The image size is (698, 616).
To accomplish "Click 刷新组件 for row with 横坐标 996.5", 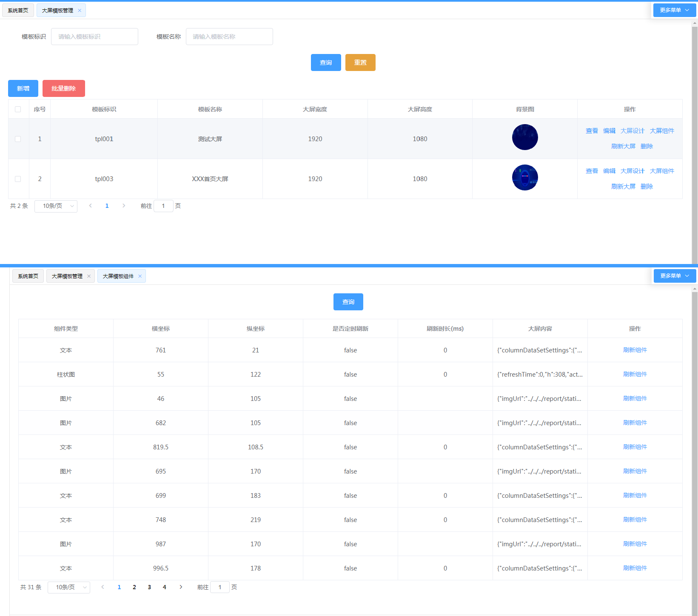I will (x=635, y=568).
